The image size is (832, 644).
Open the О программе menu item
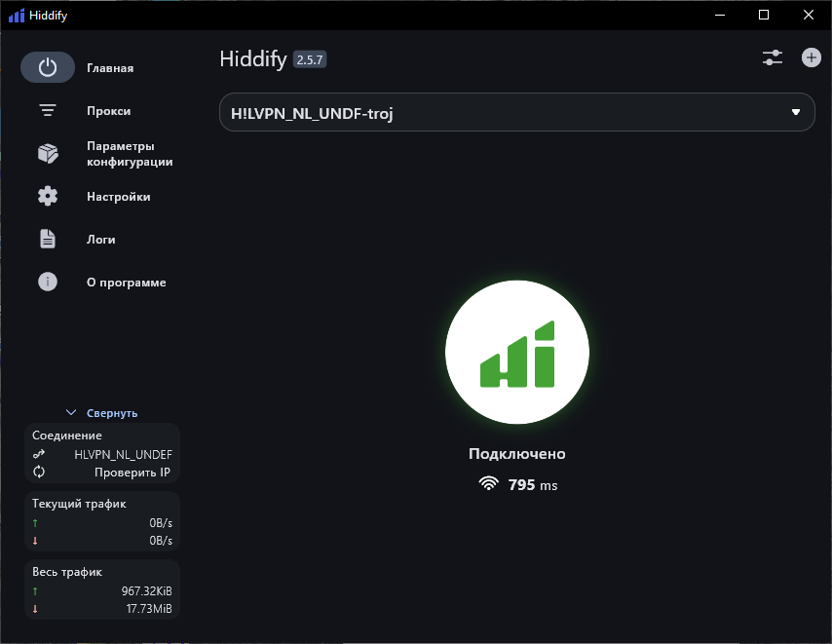tap(127, 283)
